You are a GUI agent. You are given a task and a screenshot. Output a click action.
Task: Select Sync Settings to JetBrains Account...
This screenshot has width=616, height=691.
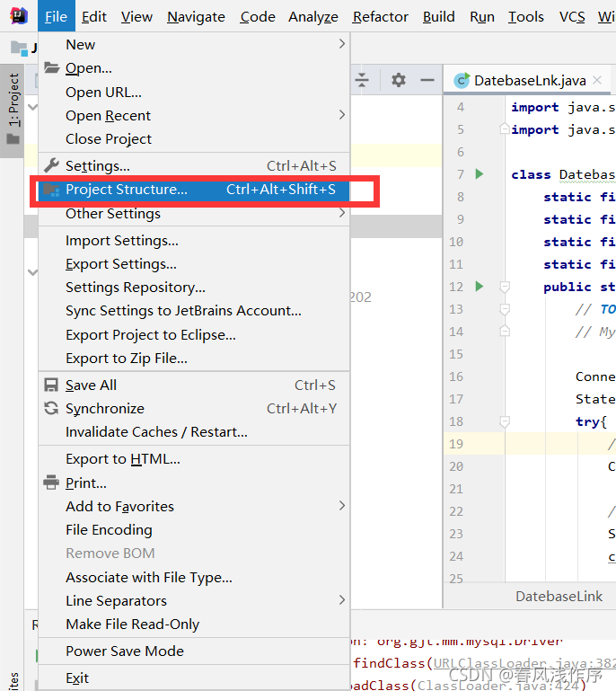click(194, 311)
